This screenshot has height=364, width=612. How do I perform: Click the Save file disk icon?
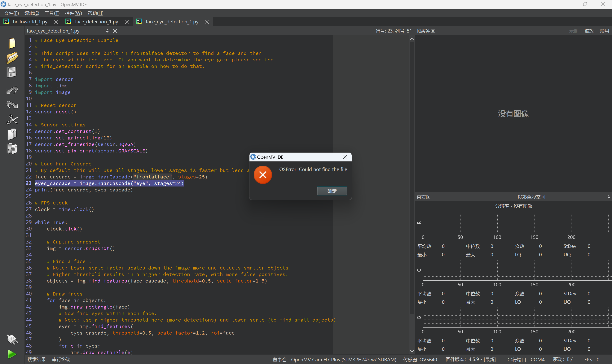click(12, 72)
